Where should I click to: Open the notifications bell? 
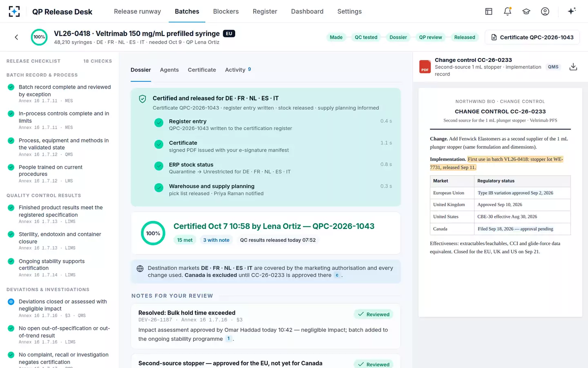508,11
